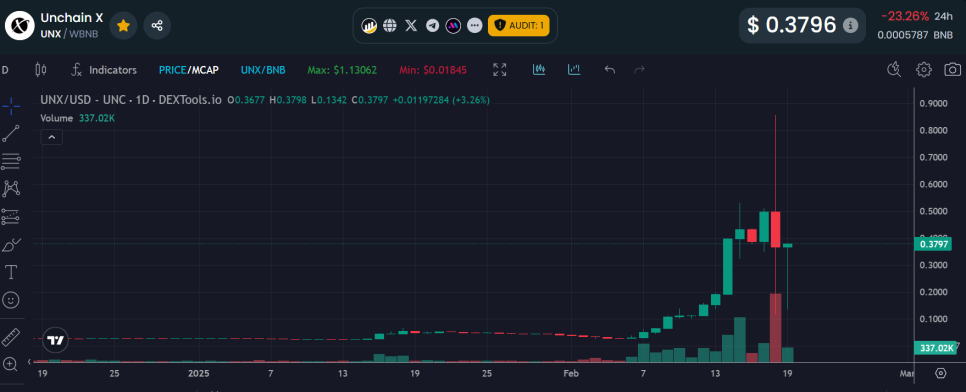
Task: Visit the project website globe icon
Action: pyautogui.click(x=389, y=25)
